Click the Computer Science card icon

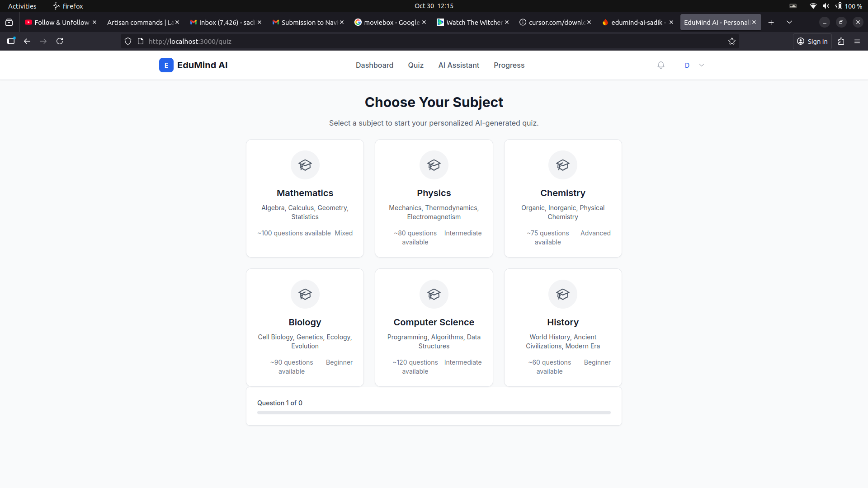coord(434,294)
